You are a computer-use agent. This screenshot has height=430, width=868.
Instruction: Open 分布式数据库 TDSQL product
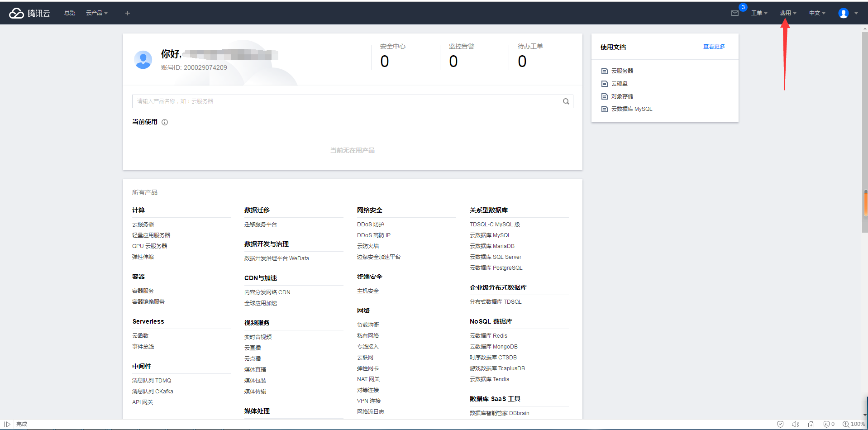tap(496, 302)
